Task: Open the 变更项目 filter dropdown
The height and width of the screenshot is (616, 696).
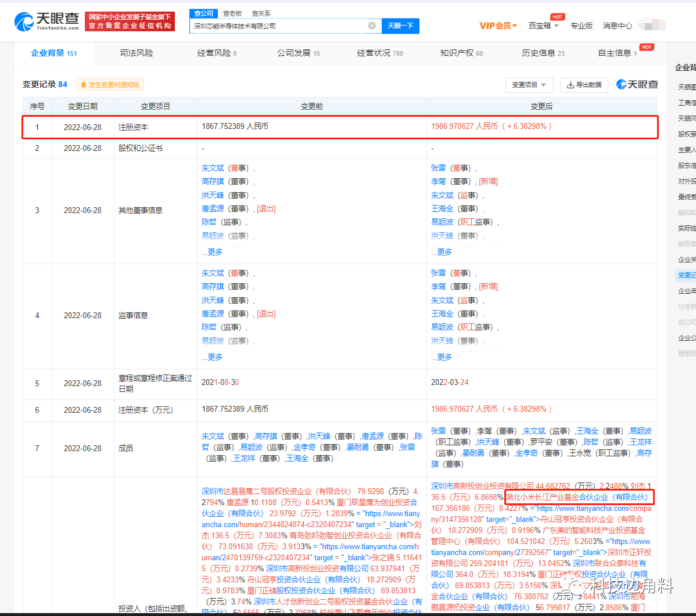Action: 529,85
